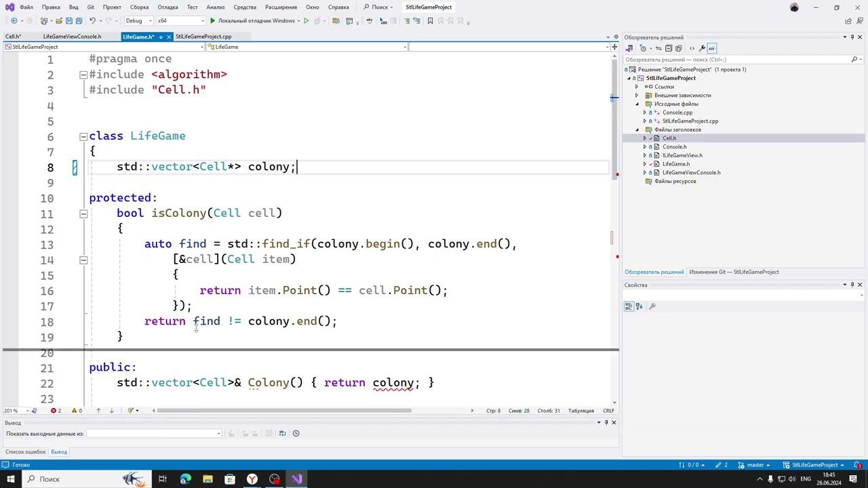Switch to Изменения Git tab
This screenshot has width=868, height=488.
point(734,272)
